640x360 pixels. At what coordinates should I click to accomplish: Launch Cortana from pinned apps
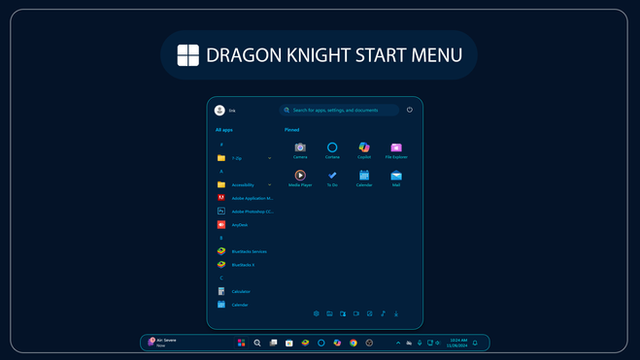(x=332, y=150)
